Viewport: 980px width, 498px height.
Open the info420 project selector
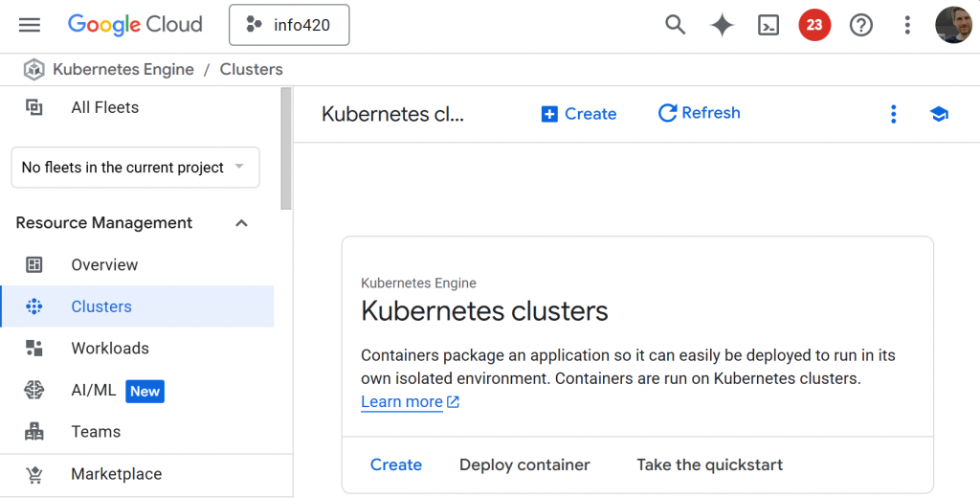point(289,25)
